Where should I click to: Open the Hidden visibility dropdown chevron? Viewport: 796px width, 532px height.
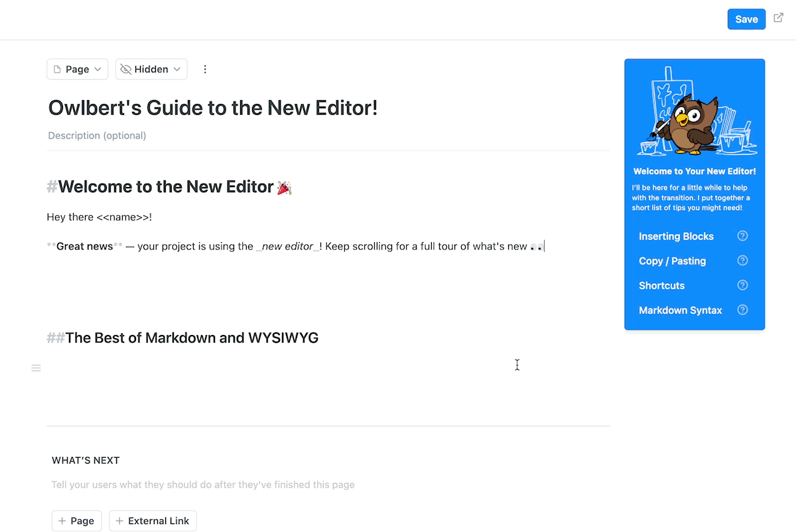click(x=177, y=69)
